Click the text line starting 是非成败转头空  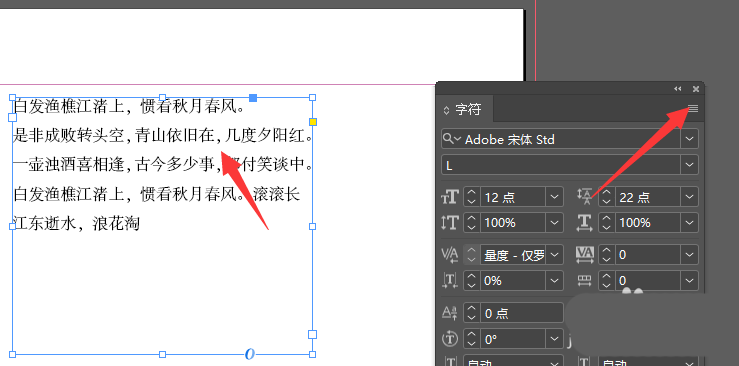click(x=163, y=136)
